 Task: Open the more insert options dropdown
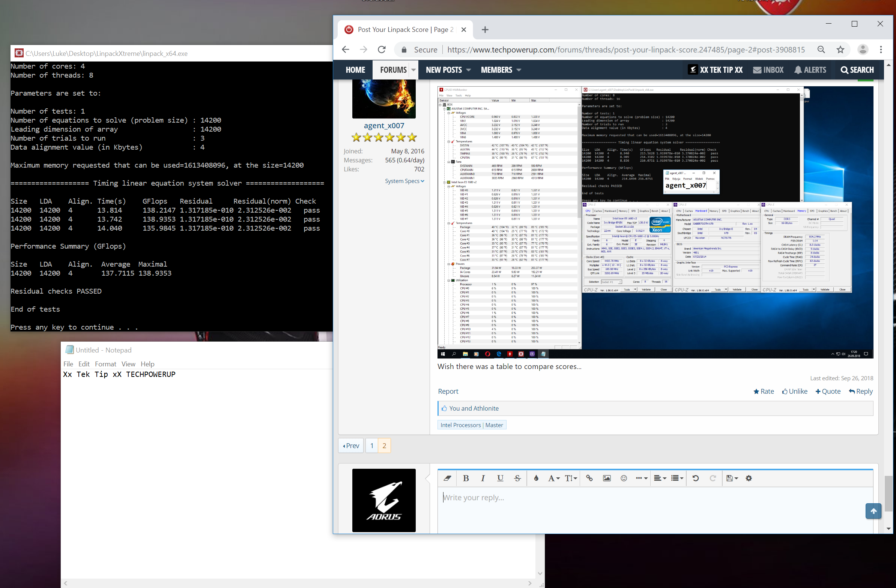tap(642, 478)
